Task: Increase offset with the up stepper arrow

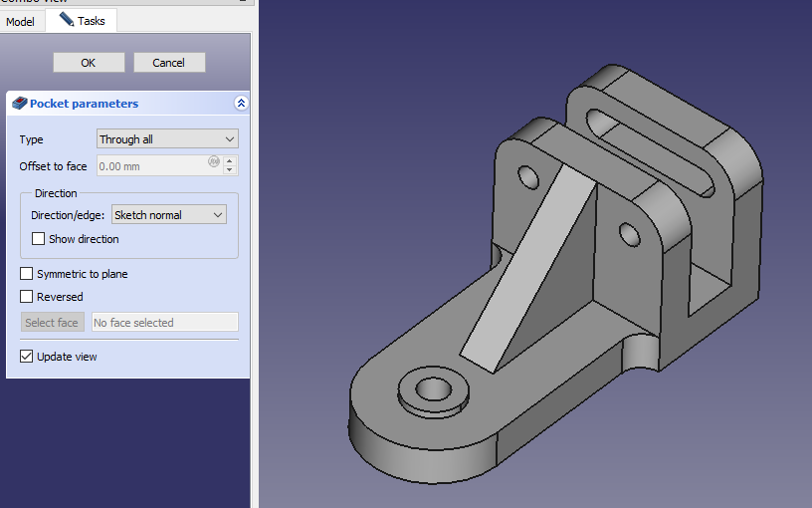Action: (x=230, y=161)
